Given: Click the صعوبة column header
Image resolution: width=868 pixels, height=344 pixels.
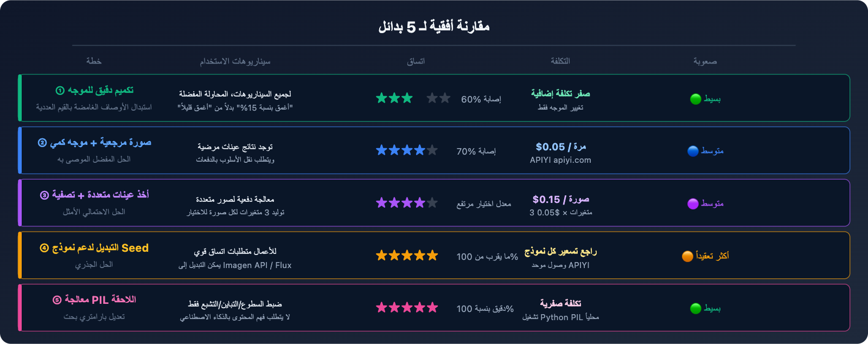Looking at the screenshot, I should pyautogui.click(x=705, y=61).
